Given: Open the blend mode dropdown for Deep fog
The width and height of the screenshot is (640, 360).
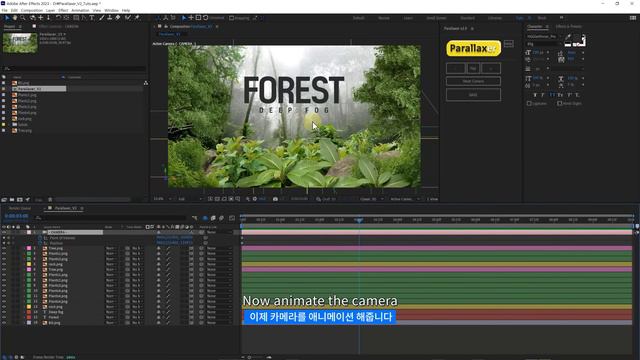Looking at the screenshot, I should 111,312.
